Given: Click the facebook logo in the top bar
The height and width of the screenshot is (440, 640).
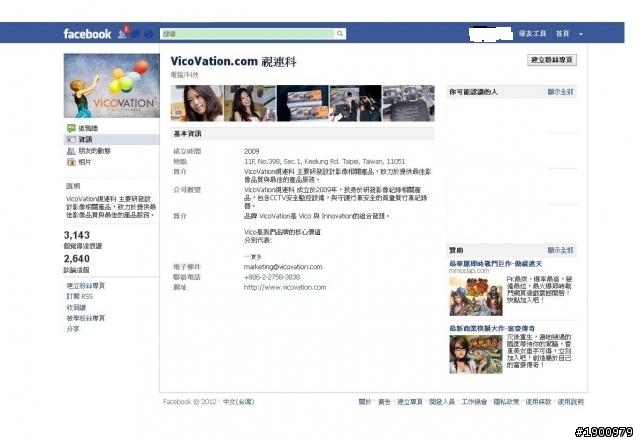Looking at the screenshot, I should coord(87,33).
